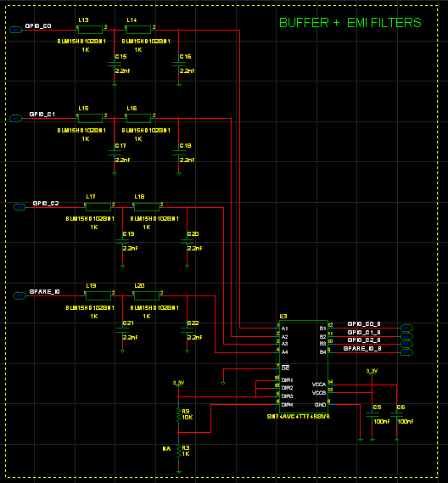Select the SN74AVC4T774RSVR part label
Viewport: 448px width, 483px height.
299,417
